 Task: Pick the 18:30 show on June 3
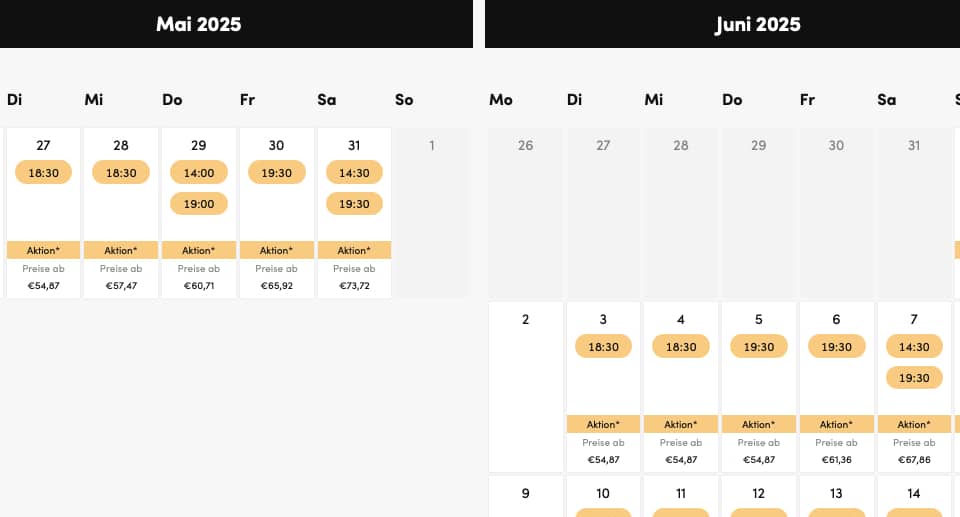click(603, 347)
